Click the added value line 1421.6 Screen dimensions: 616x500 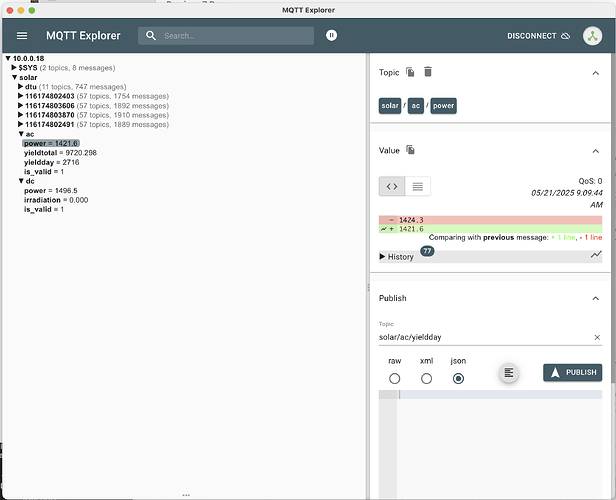coord(490,229)
